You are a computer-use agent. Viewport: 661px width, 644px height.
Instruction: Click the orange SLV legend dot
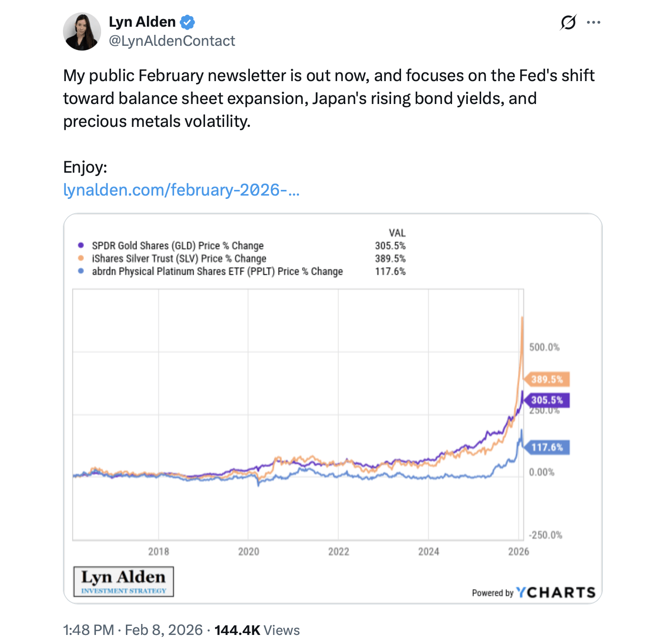click(x=81, y=258)
